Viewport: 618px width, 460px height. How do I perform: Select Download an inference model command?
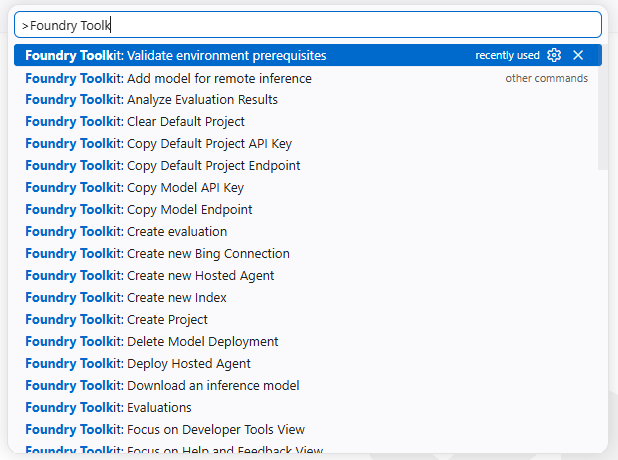pos(306,386)
